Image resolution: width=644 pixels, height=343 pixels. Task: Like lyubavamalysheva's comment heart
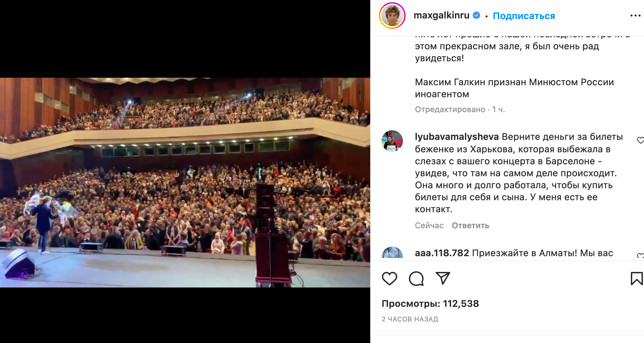click(640, 140)
